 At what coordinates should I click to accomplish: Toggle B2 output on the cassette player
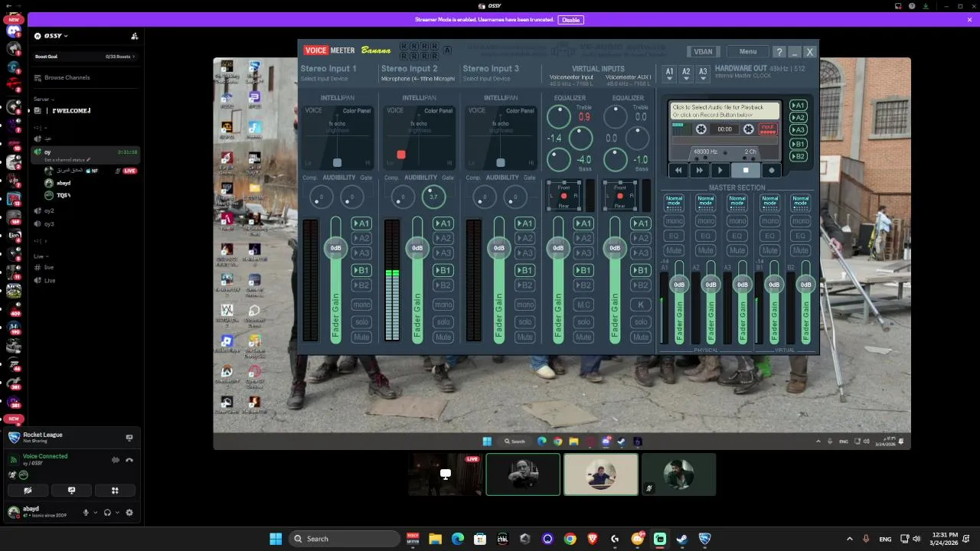click(798, 156)
